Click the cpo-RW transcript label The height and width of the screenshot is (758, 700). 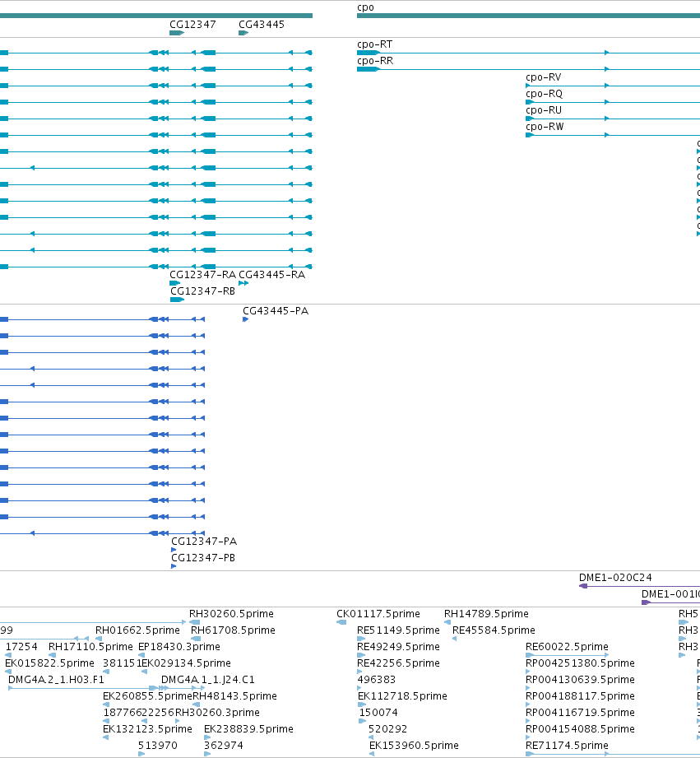[545, 127]
